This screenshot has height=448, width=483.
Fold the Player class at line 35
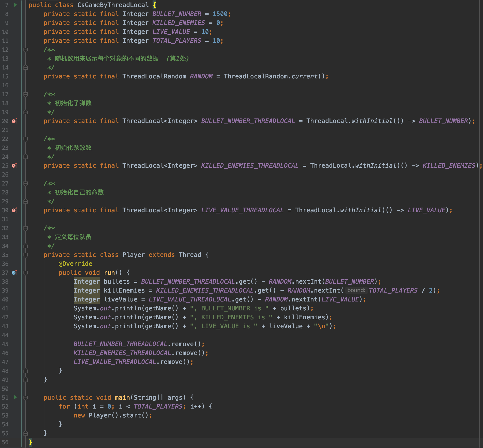click(x=25, y=255)
